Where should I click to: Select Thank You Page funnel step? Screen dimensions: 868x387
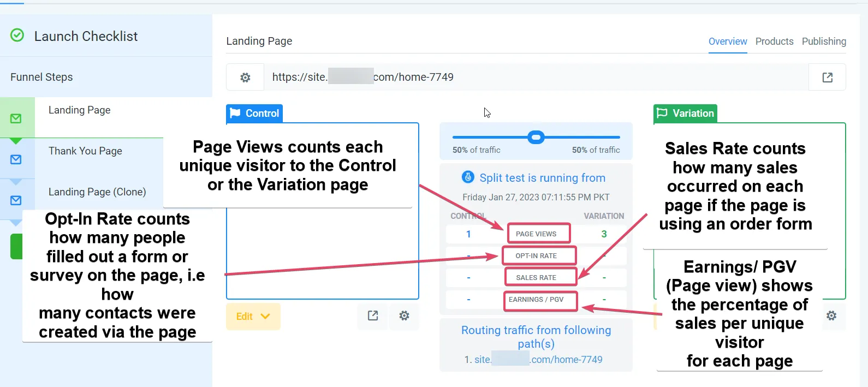pyautogui.click(x=85, y=151)
